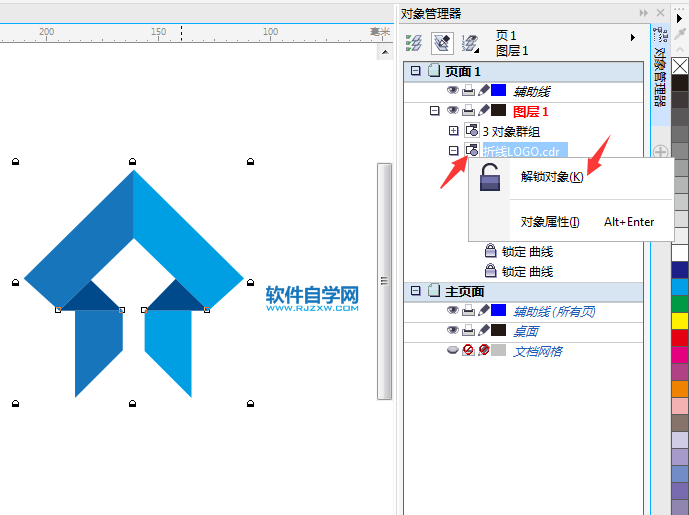Viewport: 689px width, 515px height.
Task: Toggle visibility of 桌面 layer
Action: 453,330
